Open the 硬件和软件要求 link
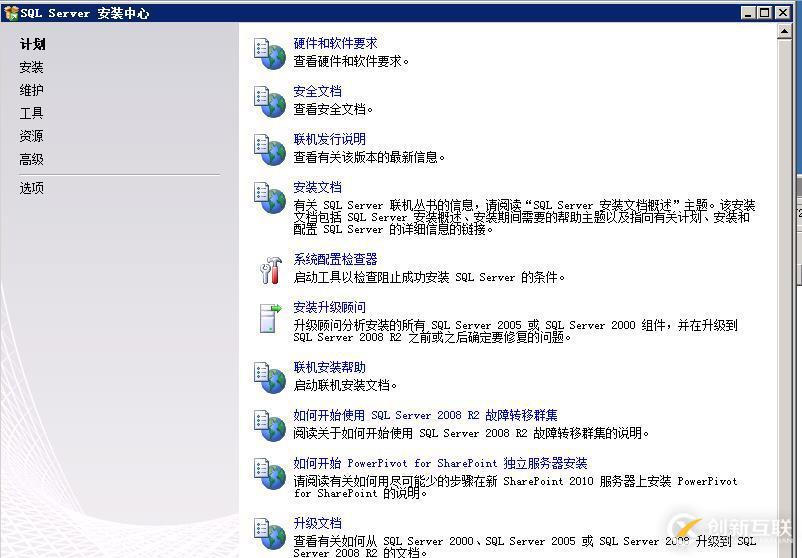Viewport: 802px width, 558px height. pyautogui.click(x=335, y=43)
